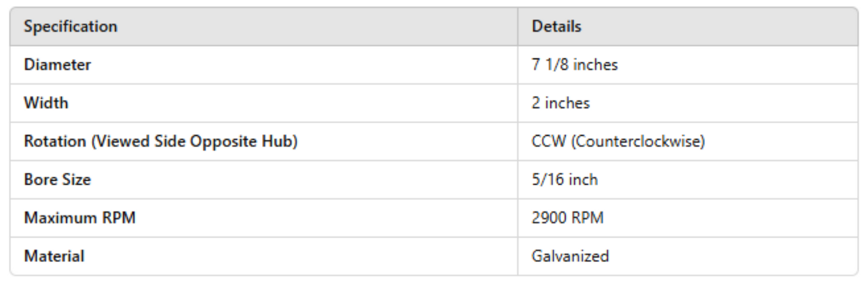This screenshot has height=284, width=868.
Task: Select the Bore Size label
Action: click(x=57, y=180)
